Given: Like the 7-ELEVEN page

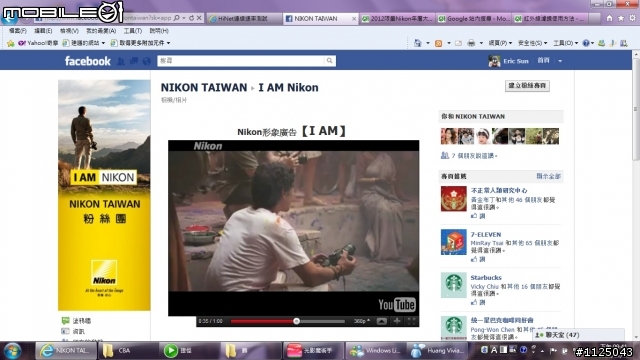Looking at the screenshot, I should [x=478, y=259].
